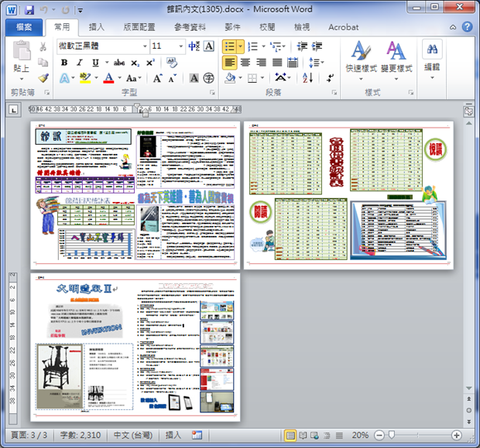Expand the borders dropdown arrow
The width and height of the screenshot is (480, 448).
(x=262, y=78)
